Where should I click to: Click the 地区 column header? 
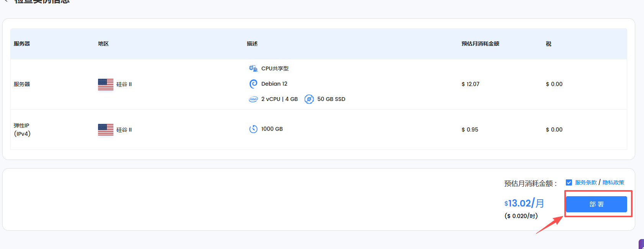[103, 44]
